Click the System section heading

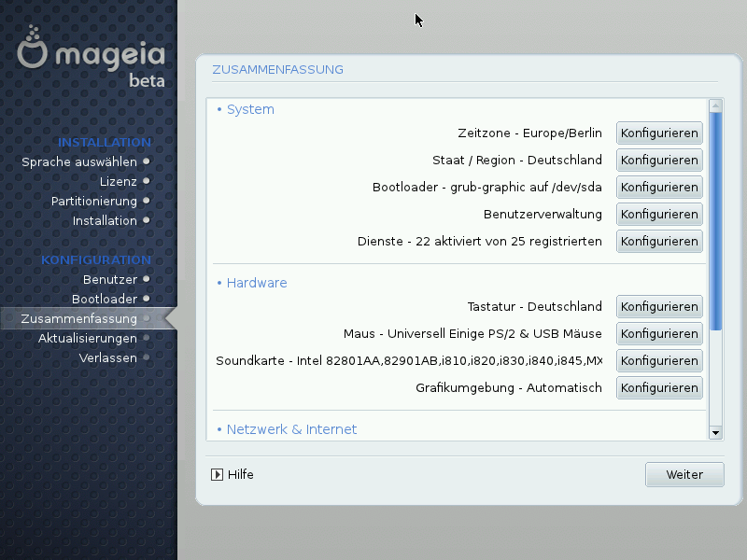pyautogui.click(x=250, y=109)
